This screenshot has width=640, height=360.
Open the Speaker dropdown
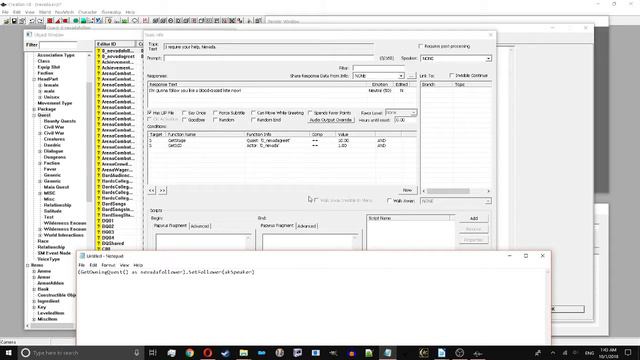pyautogui.click(x=456, y=59)
